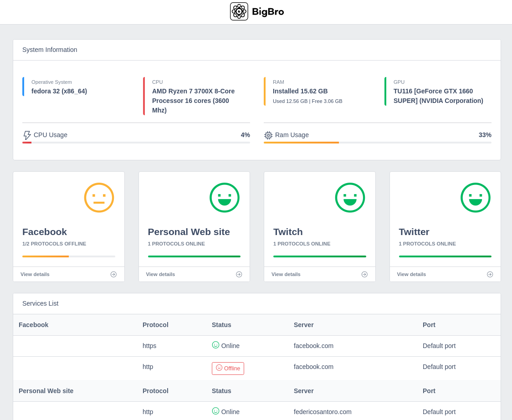Screen dimensions: 512x420
Task: Click the AMD Ryzen 7 3700X CPU text
Action: [x=193, y=101]
